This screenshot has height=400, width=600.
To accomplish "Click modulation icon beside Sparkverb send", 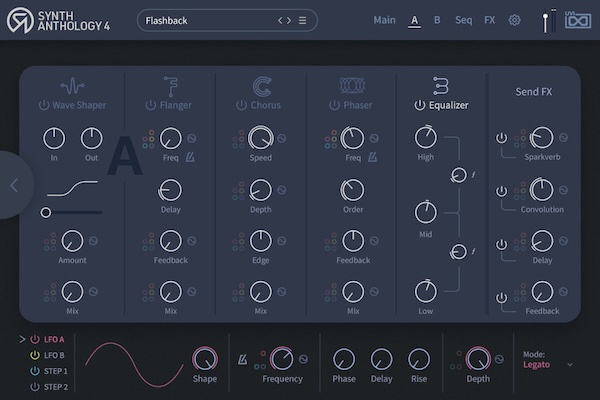I will pyautogui.click(x=563, y=137).
